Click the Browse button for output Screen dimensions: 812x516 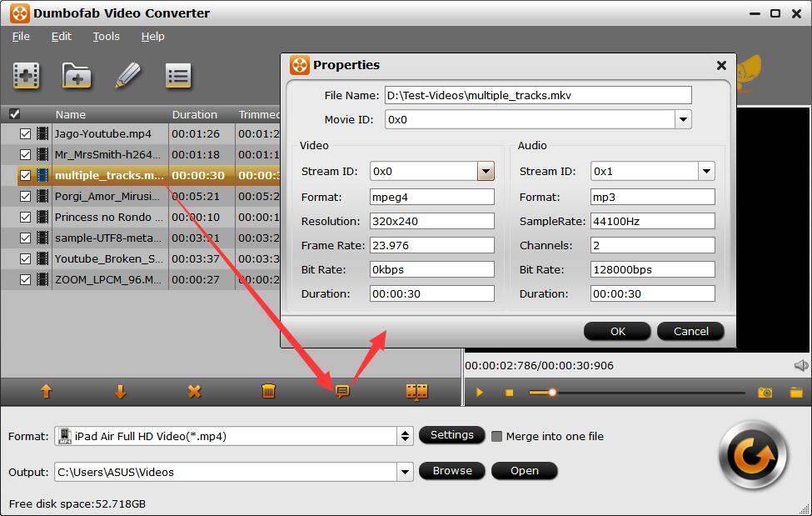pos(452,471)
